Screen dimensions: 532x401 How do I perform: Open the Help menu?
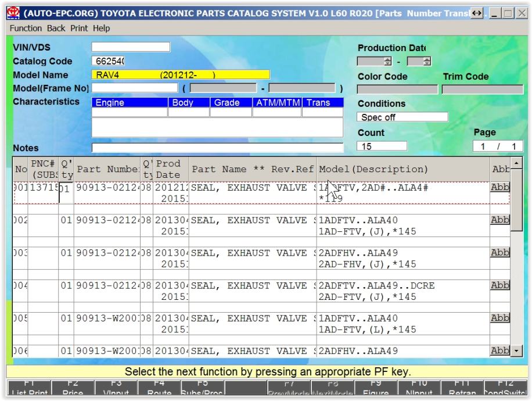tap(102, 28)
